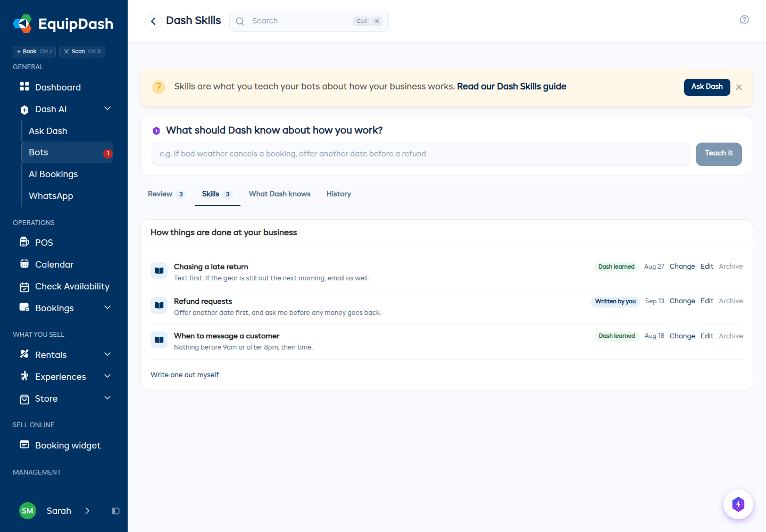
Task: Click Change for Refund requests
Action: click(682, 301)
